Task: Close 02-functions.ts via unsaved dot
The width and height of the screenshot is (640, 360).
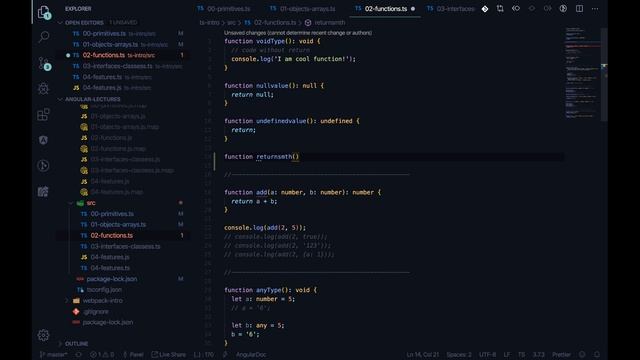Action: click(x=413, y=9)
